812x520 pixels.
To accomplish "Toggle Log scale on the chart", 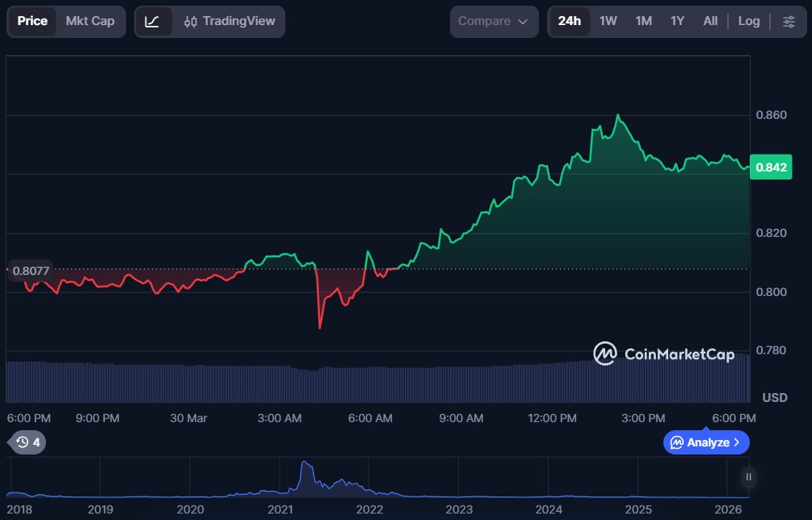I will click(748, 22).
